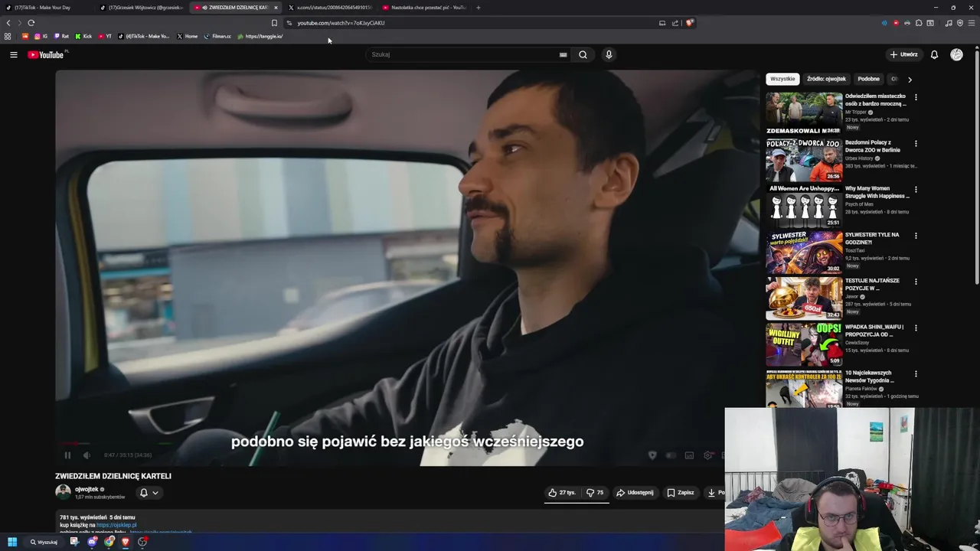Viewport: 980px width, 551px height.
Task: Switch to the x.com status tab
Action: click(x=329, y=8)
